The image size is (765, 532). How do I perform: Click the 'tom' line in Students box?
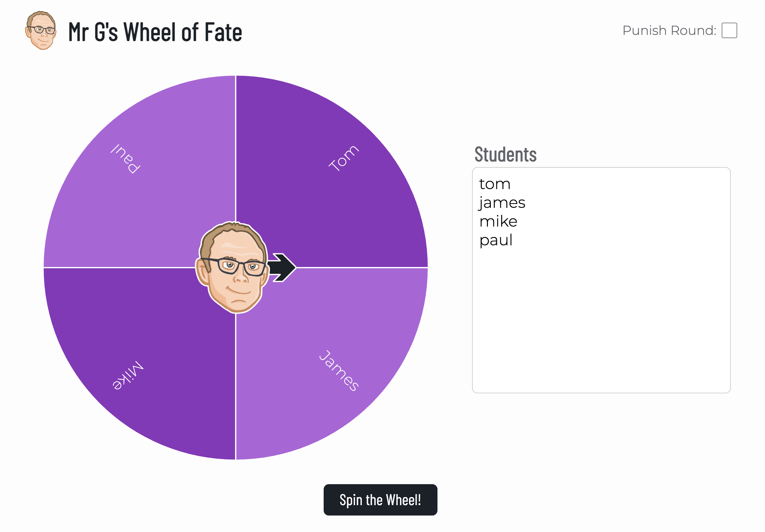click(x=495, y=184)
